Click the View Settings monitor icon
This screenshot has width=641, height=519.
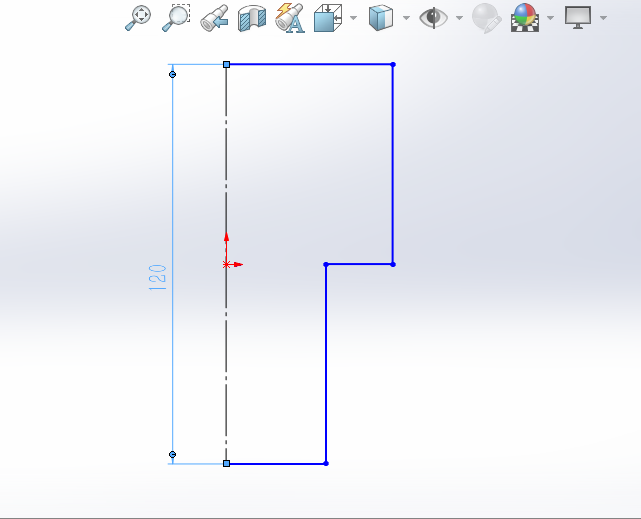[578, 18]
